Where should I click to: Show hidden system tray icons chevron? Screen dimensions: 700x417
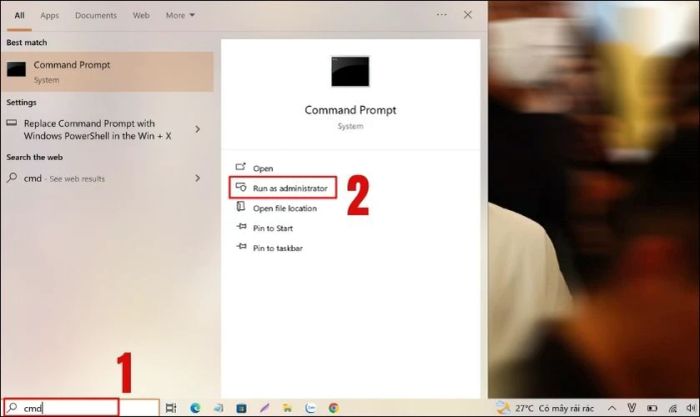[x=612, y=408]
